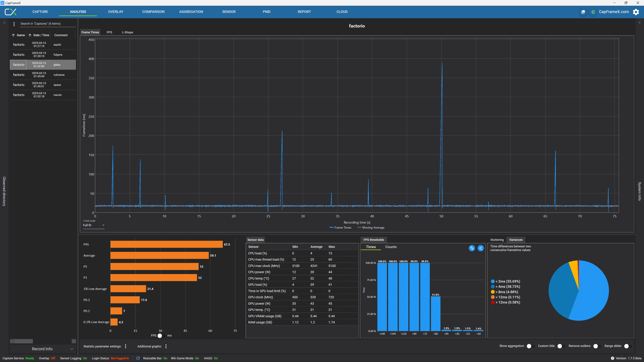Open the CAPTURE tab
This screenshot has width=644, height=362.
[40, 12]
